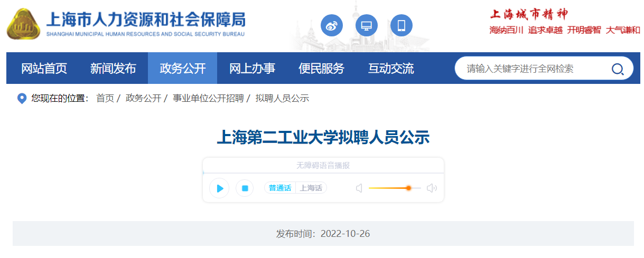Click the location pin icon
The width and height of the screenshot is (644, 258).
(22, 98)
